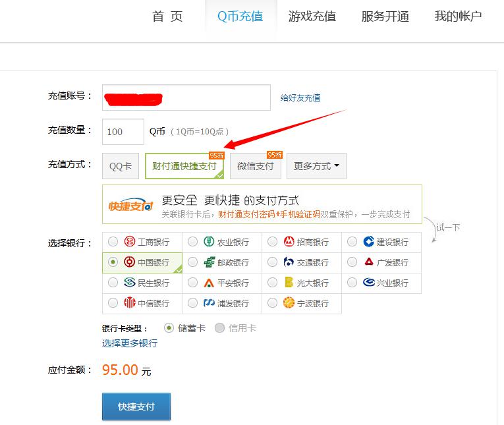Select the 工商银行 radio button

click(x=113, y=241)
